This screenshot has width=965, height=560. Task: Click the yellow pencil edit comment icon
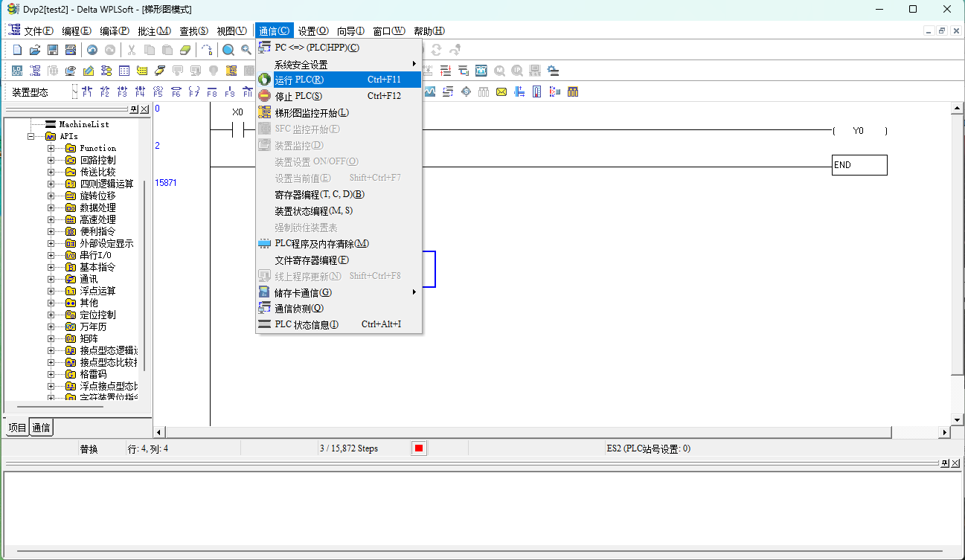(89, 71)
